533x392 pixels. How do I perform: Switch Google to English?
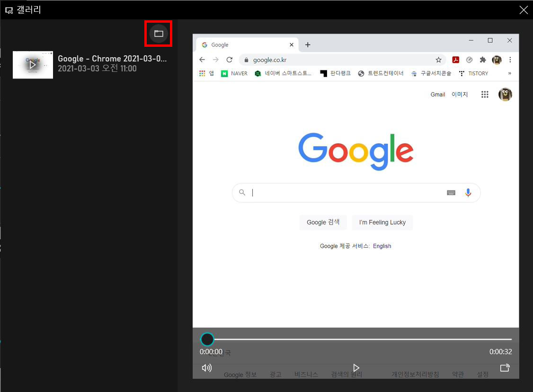(382, 246)
